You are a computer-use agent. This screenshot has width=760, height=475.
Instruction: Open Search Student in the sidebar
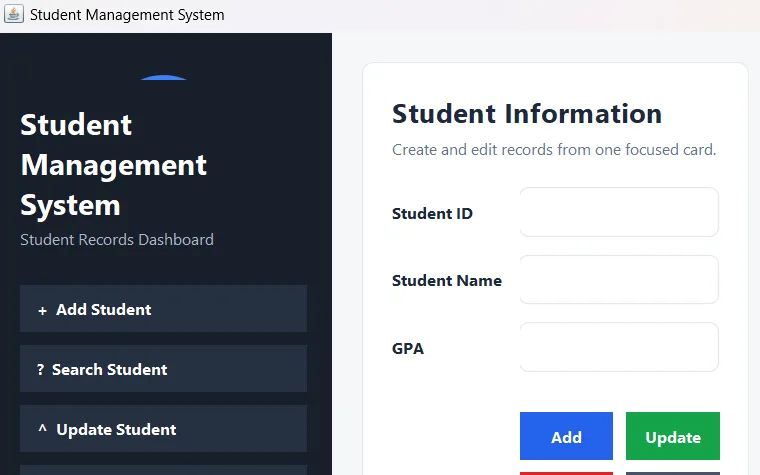pyautogui.click(x=163, y=368)
